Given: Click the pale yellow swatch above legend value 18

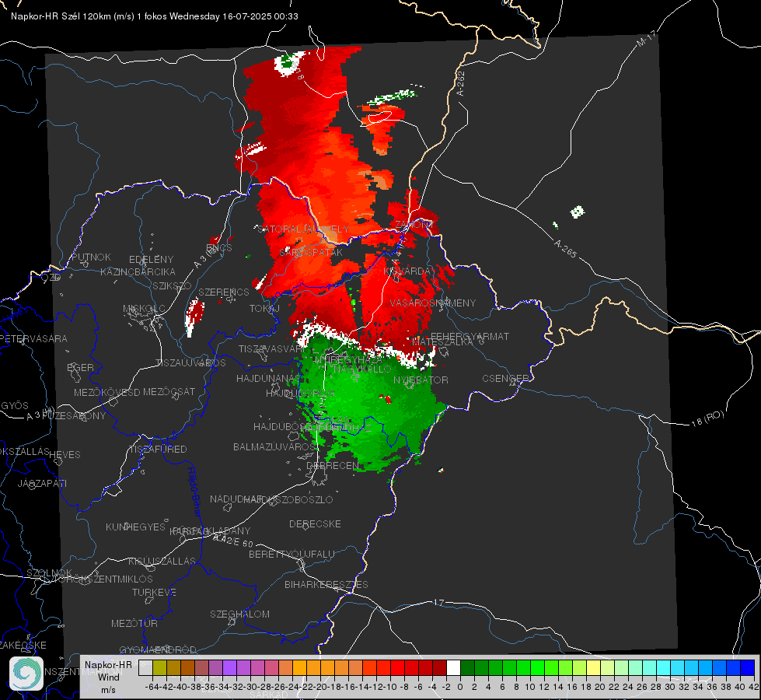Looking at the screenshot, I should (x=594, y=668).
